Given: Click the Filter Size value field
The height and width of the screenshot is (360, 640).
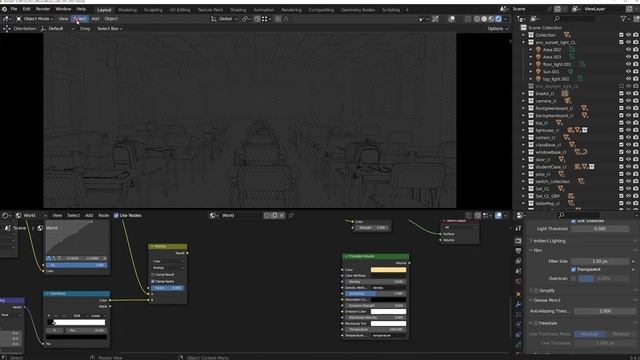Looking at the screenshot, I should point(600,261).
